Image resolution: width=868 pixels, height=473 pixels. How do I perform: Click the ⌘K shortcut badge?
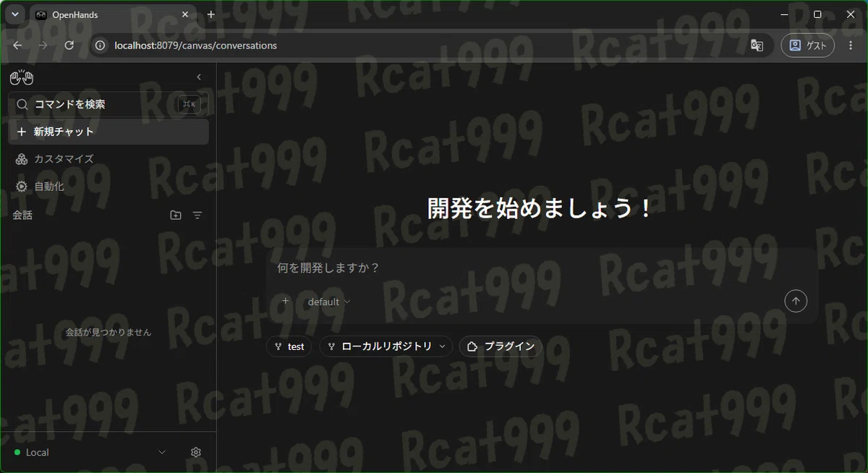[x=190, y=104]
